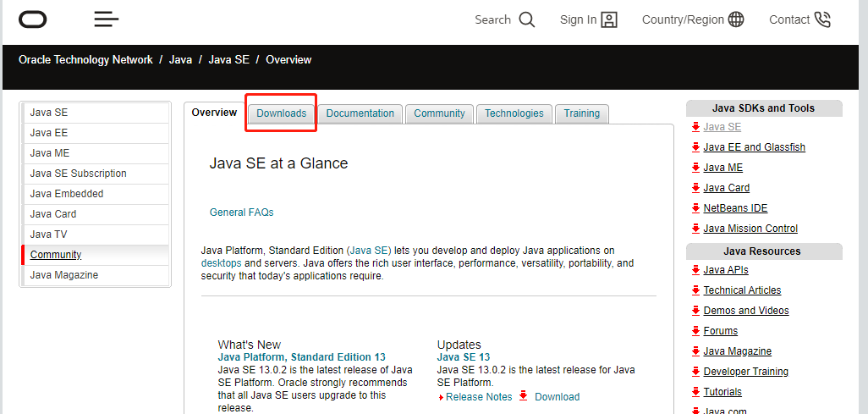Select Java Embedded in sidebar

point(96,194)
